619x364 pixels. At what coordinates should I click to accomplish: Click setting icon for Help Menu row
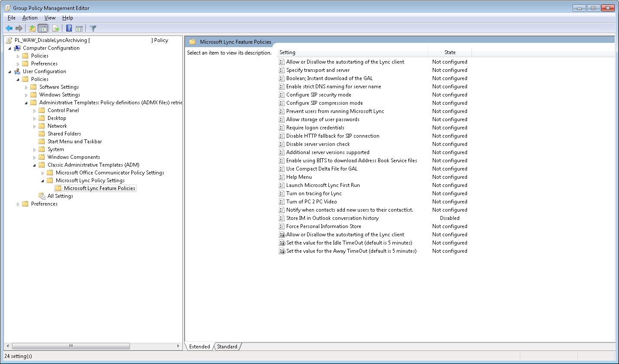[282, 177]
